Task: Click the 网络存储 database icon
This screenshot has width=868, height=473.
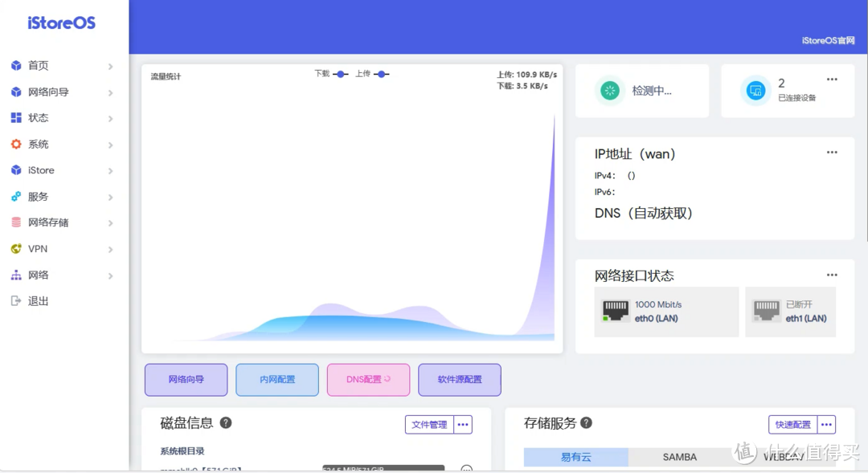Action: (16, 222)
